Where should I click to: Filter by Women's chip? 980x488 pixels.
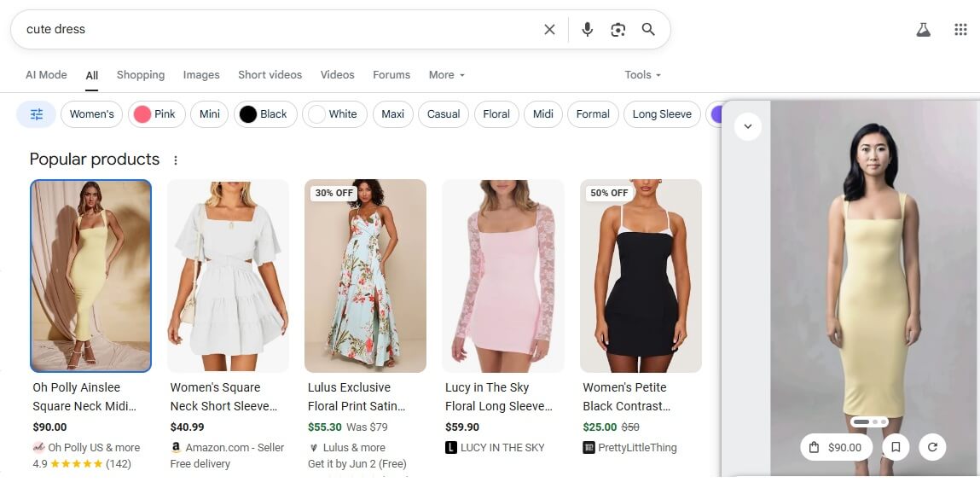tap(92, 114)
